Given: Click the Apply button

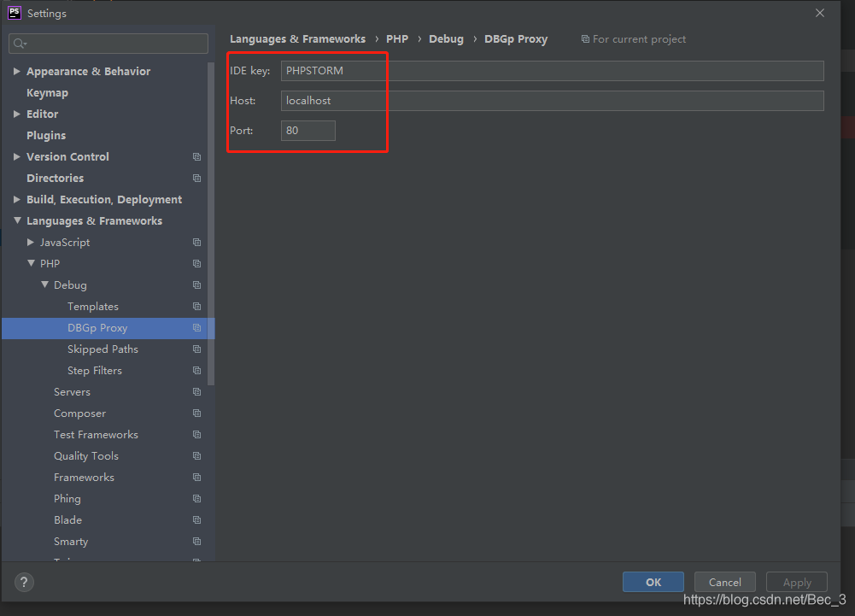Looking at the screenshot, I should pos(797,582).
